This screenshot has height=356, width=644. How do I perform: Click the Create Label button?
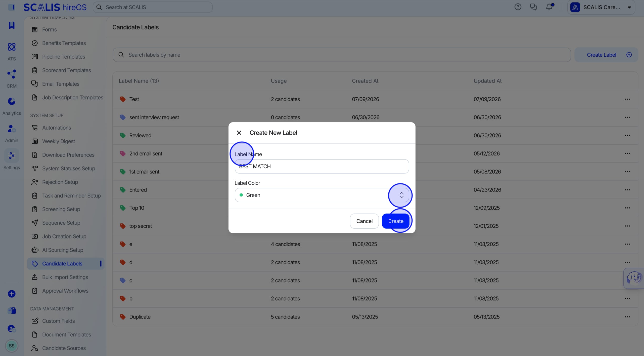[x=606, y=55]
